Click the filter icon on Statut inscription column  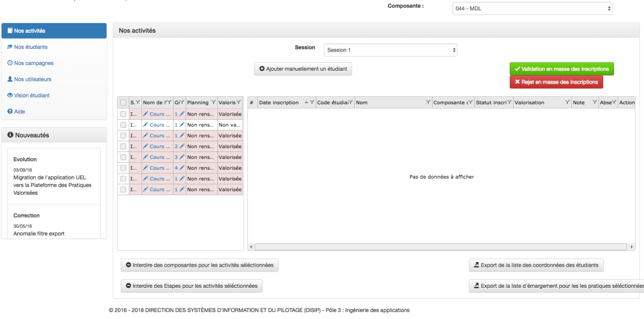pos(509,102)
